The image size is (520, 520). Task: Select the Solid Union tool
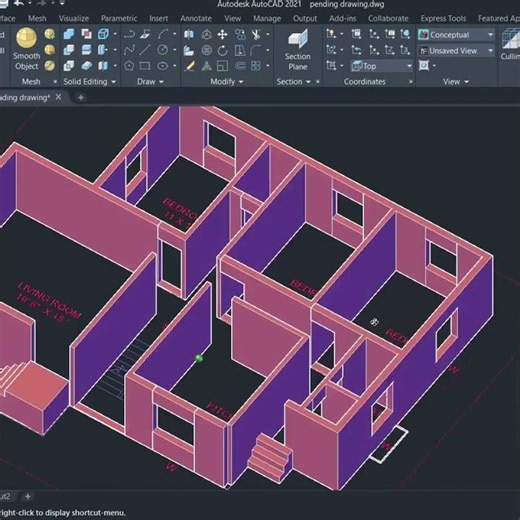coord(69,34)
